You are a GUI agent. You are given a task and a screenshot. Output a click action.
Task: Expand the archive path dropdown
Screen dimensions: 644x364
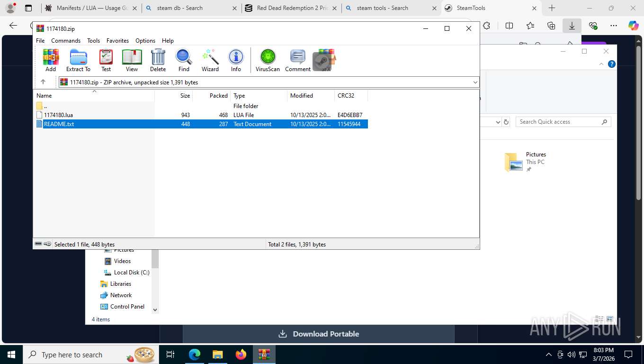click(x=475, y=82)
